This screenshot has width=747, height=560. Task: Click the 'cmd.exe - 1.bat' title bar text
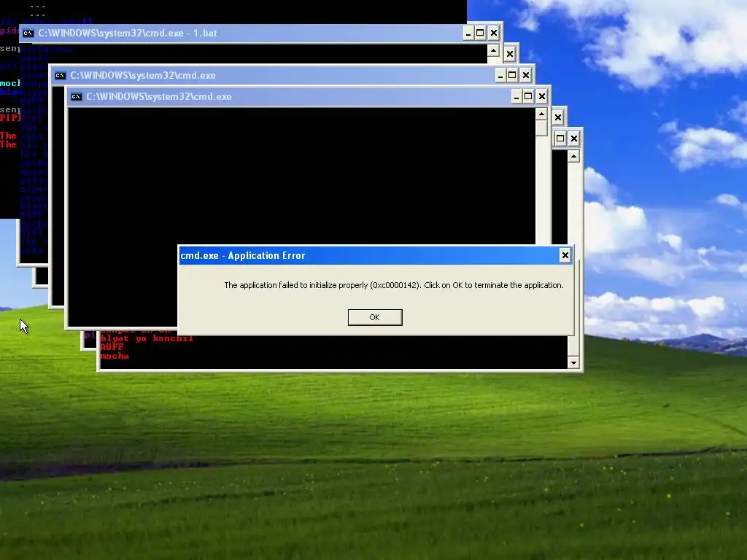point(128,34)
